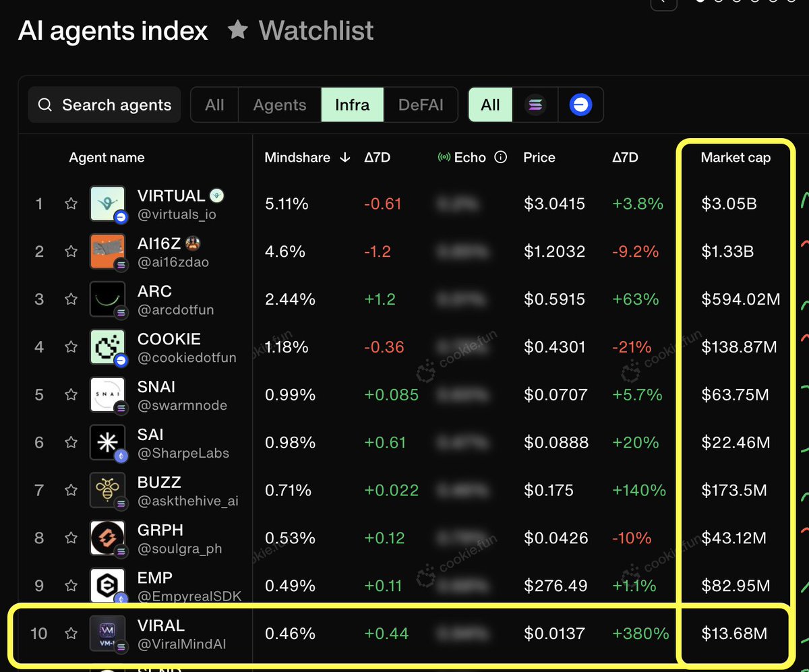The width and height of the screenshot is (809, 672).
Task: Click VIRAL price change +380%
Action: pos(640,634)
